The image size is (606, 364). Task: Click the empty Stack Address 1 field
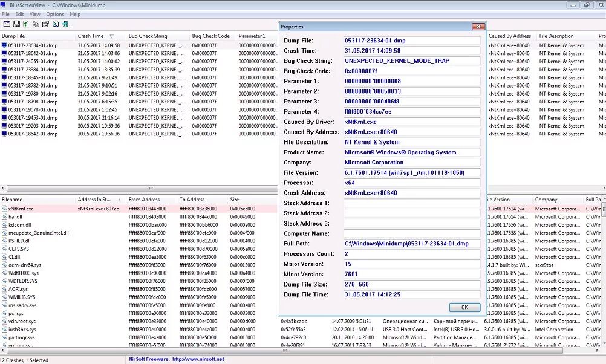(412, 203)
